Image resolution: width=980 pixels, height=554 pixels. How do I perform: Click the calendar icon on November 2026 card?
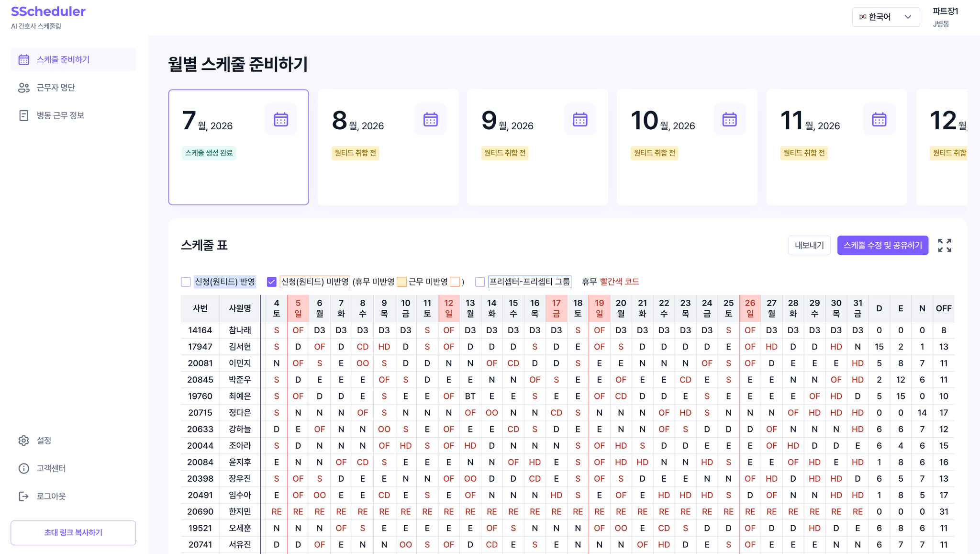(x=879, y=119)
